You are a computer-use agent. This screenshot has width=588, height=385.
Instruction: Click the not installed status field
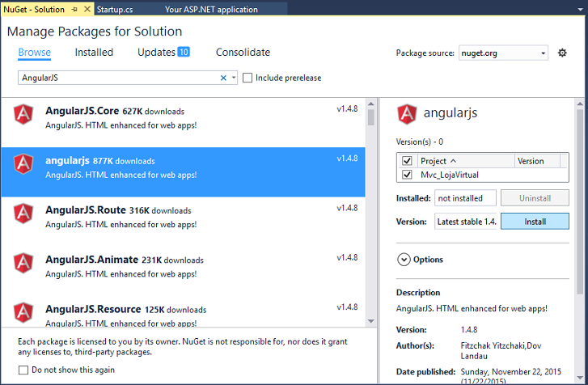click(465, 198)
